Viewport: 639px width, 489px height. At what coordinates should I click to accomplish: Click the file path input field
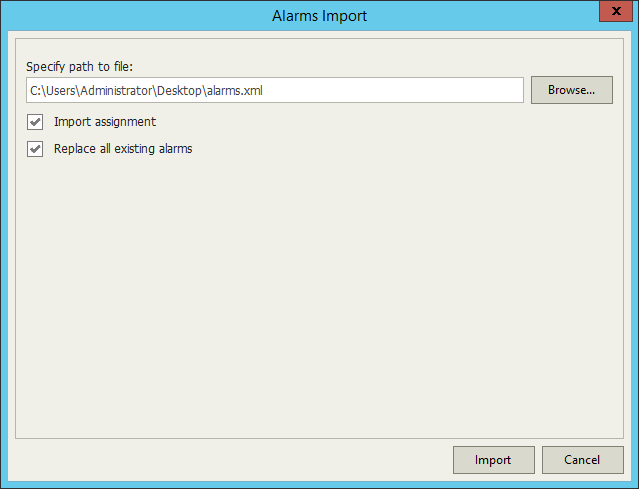coord(275,90)
